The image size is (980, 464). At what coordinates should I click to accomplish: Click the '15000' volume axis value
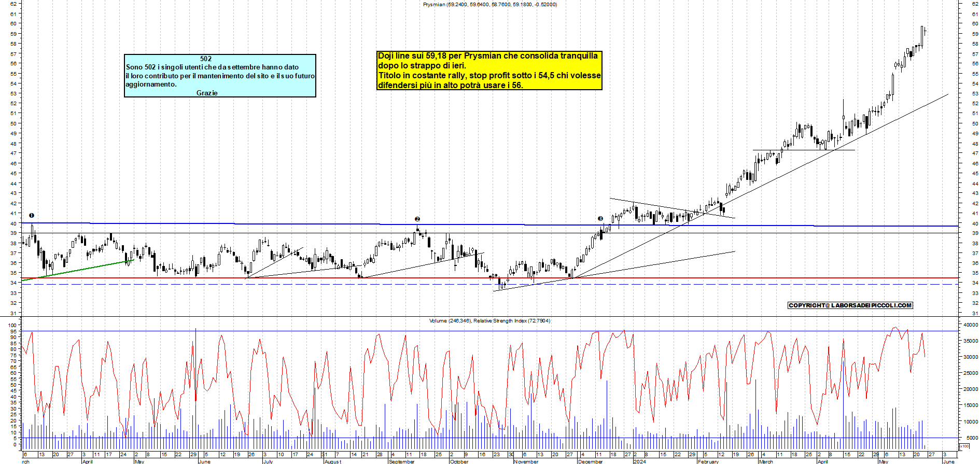click(970, 405)
